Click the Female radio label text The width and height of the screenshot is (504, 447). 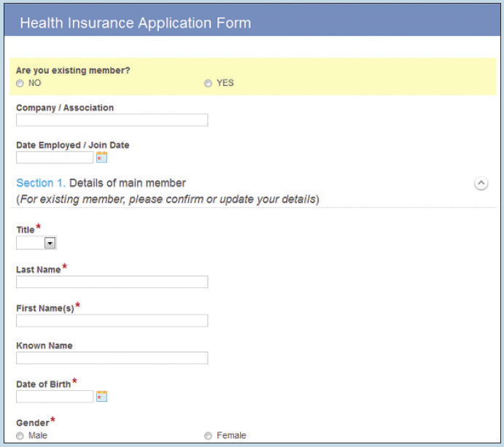(x=231, y=435)
